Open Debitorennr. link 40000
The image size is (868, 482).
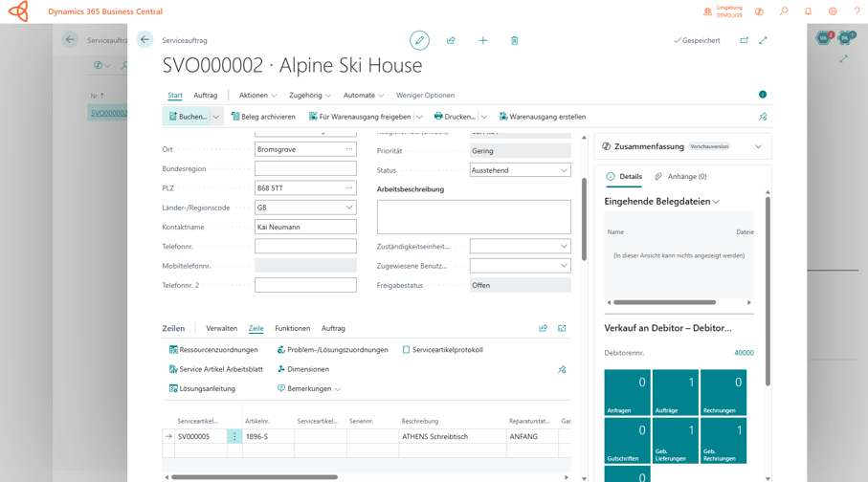pos(744,353)
